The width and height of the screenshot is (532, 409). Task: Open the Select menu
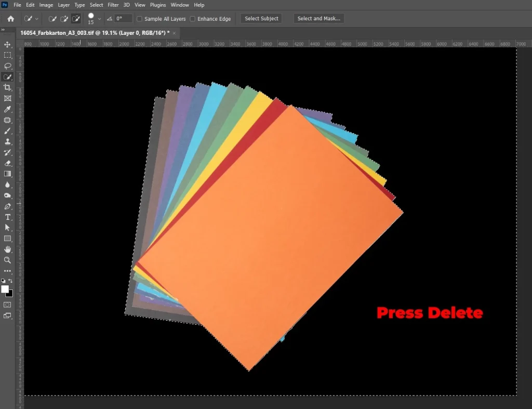click(x=96, y=5)
